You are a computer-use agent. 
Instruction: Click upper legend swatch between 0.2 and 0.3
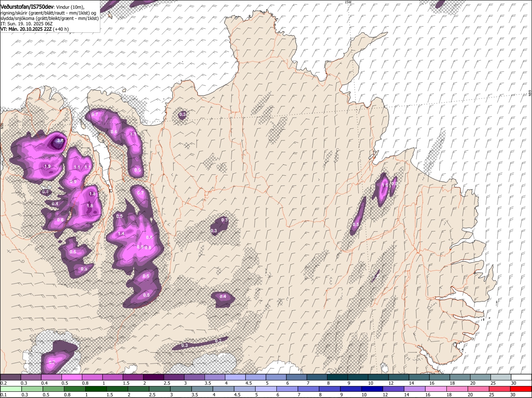point(10,377)
